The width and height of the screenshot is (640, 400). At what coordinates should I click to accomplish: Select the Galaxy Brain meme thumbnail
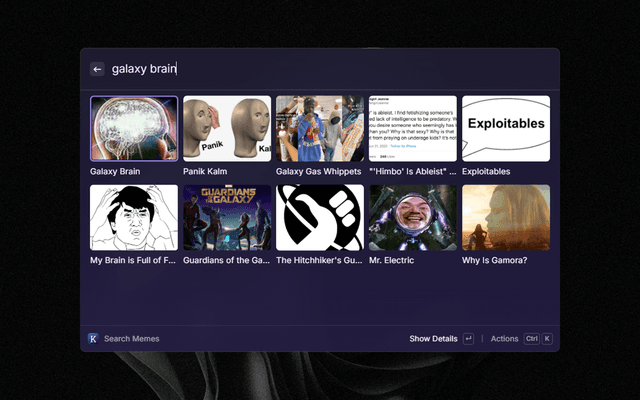(x=134, y=129)
